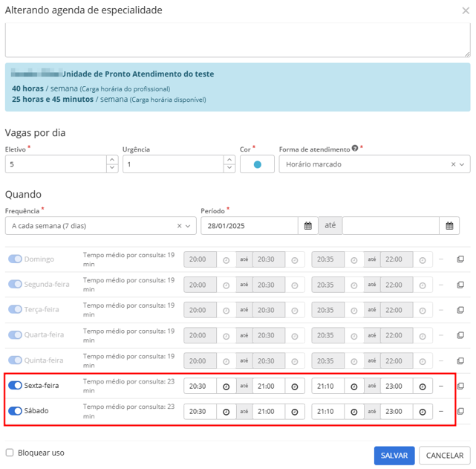Edit Sábado 20:30 start time field

point(200,411)
